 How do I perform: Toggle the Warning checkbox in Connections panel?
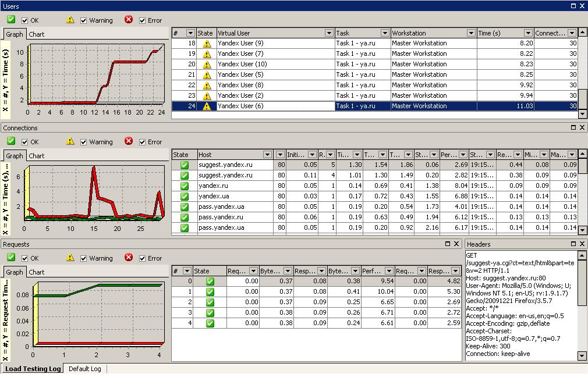pos(84,142)
